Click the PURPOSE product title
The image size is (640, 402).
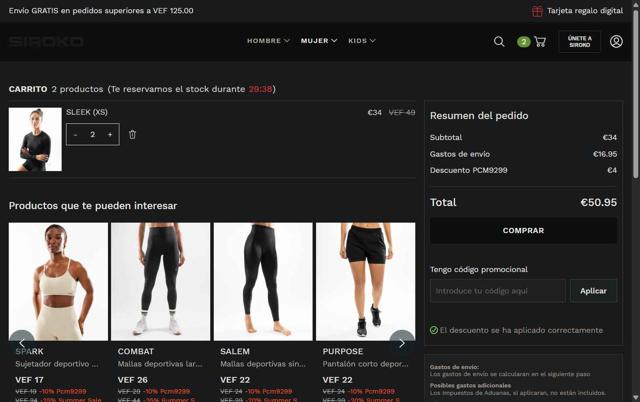[342, 351]
